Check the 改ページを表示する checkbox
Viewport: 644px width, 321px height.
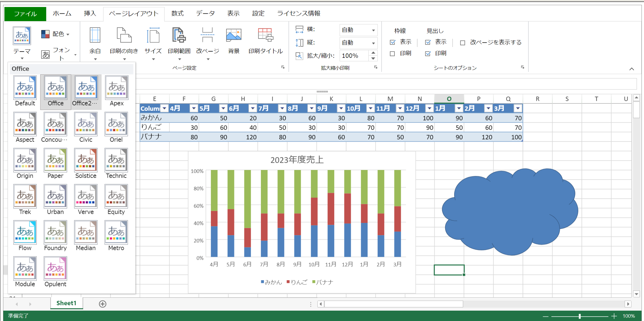coord(462,43)
